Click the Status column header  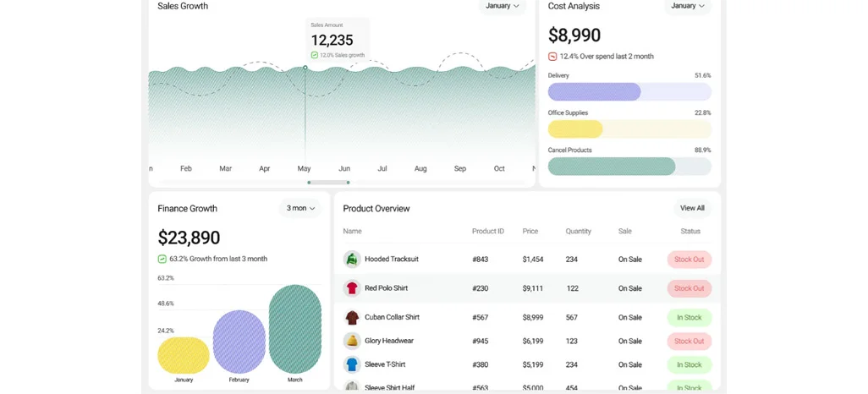tap(690, 232)
